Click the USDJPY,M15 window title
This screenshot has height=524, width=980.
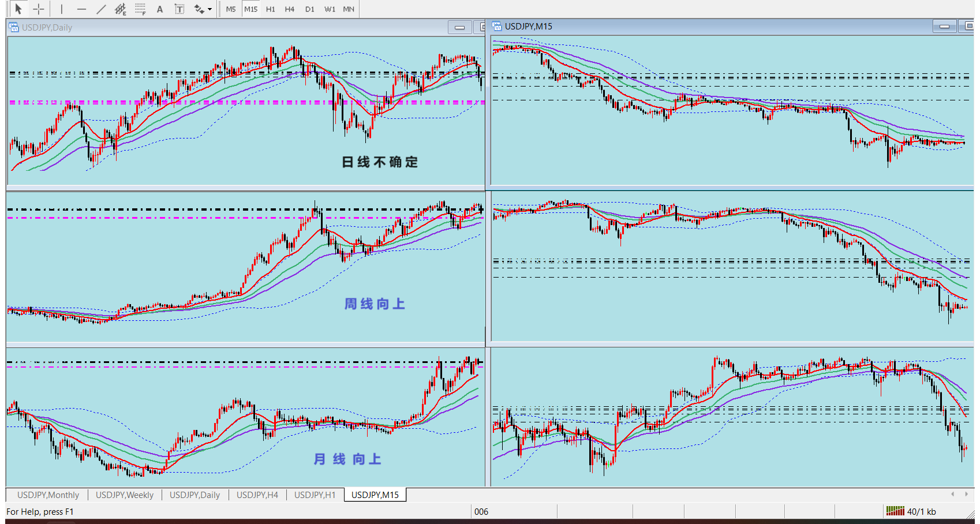[529, 26]
